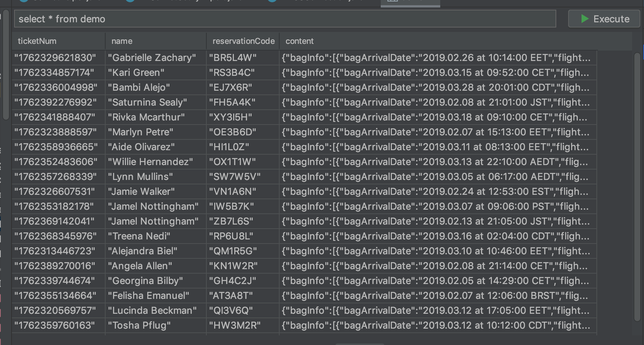Select the Jamie Walker row name
The height and width of the screenshot is (345, 644).
pos(141,192)
